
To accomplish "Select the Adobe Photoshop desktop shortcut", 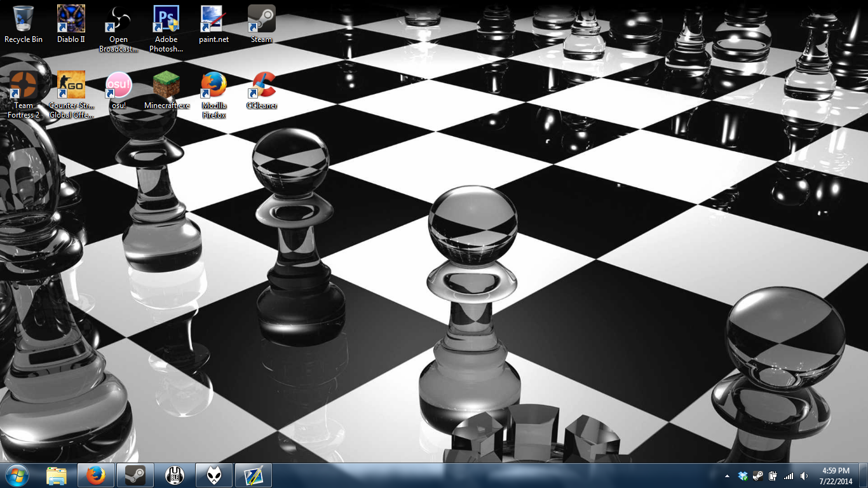I will (166, 29).
